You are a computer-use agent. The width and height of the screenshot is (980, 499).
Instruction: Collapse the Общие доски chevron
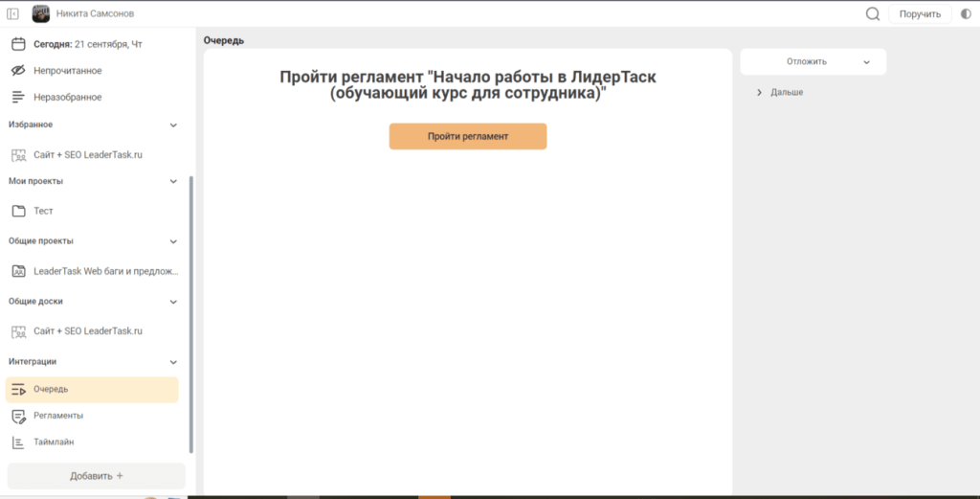[x=173, y=302]
